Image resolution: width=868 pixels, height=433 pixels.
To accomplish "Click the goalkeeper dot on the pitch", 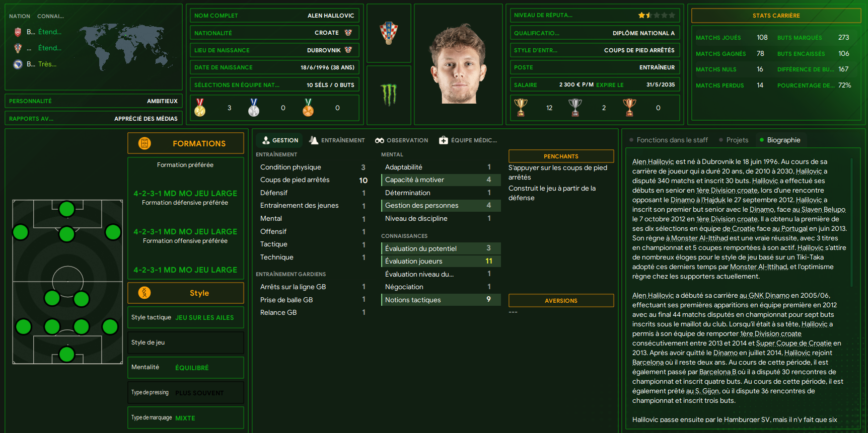I will point(67,354).
